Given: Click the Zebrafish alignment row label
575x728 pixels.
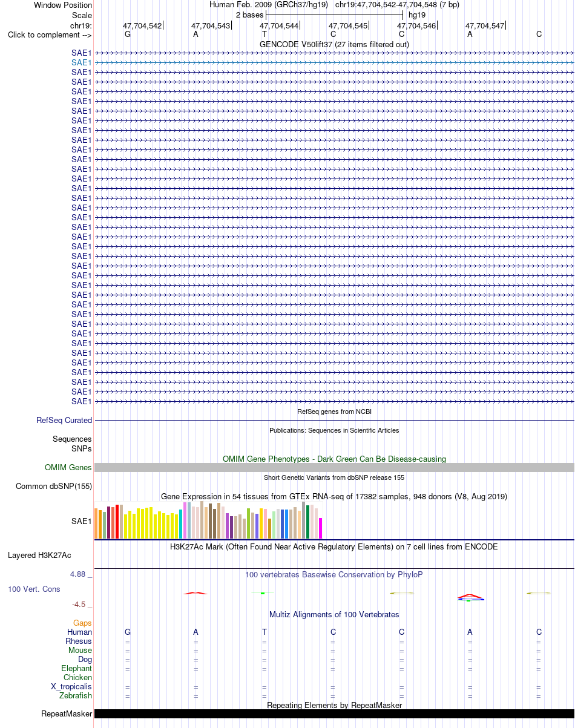Looking at the screenshot, I should tap(76, 696).
